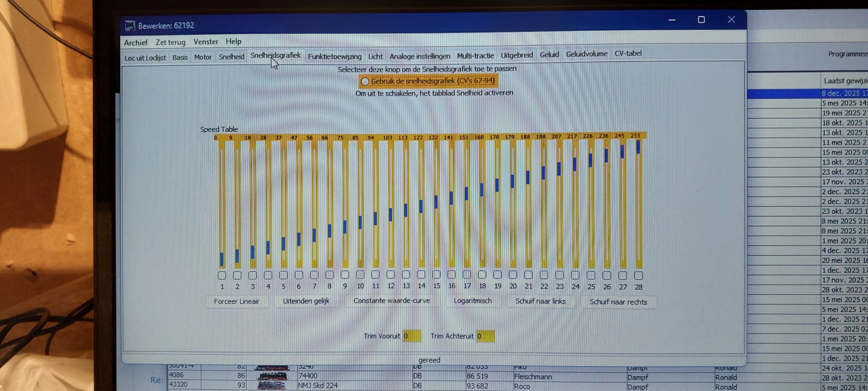Click the locomotive image in the NMJ Skd 224 row
The width and height of the screenshot is (868, 391).
[x=272, y=386]
